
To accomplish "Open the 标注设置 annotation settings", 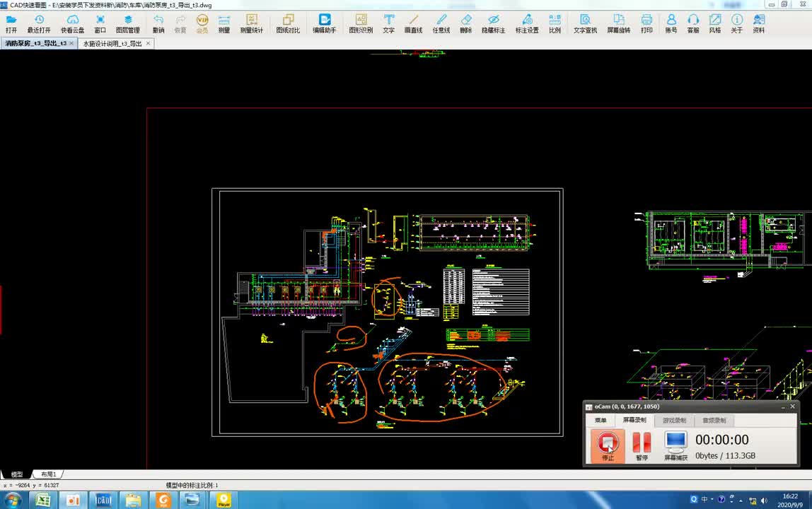I will [x=527, y=24].
